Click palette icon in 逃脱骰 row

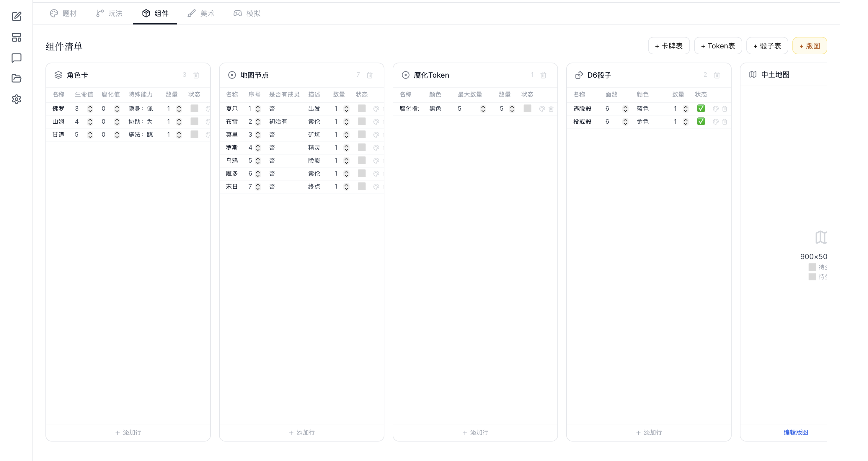click(x=716, y=109)
